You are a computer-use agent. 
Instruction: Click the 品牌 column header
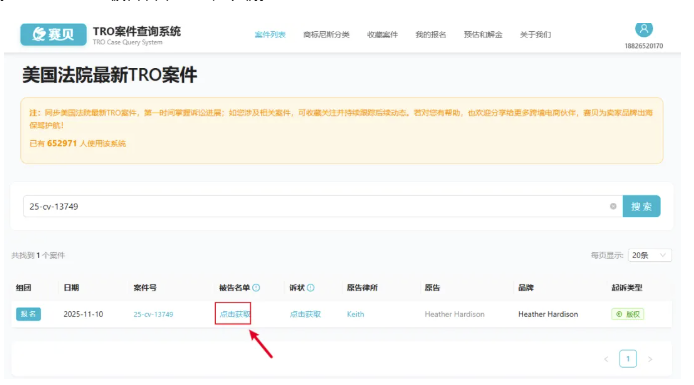(x=526, y=288)
